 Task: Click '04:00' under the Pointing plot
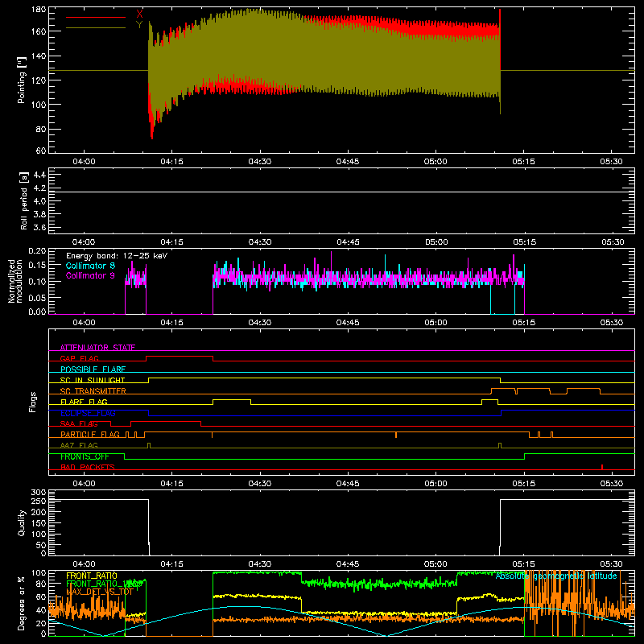[84, 162]
